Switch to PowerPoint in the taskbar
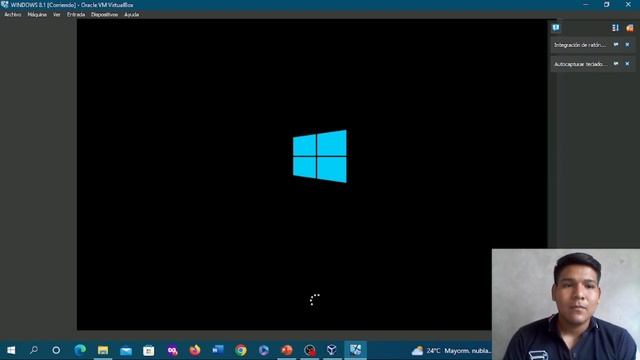The image size is (640, 360). pyautogui.click(x=287, y=350)
